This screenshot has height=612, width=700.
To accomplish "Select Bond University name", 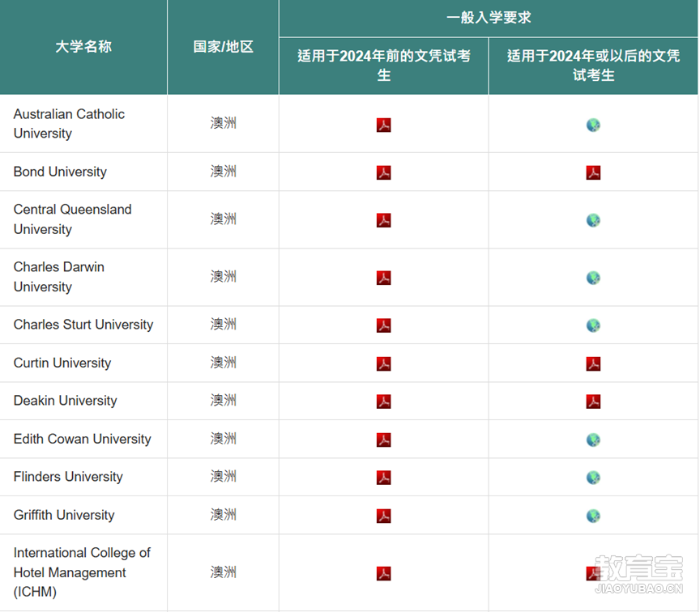I will 60,172.
